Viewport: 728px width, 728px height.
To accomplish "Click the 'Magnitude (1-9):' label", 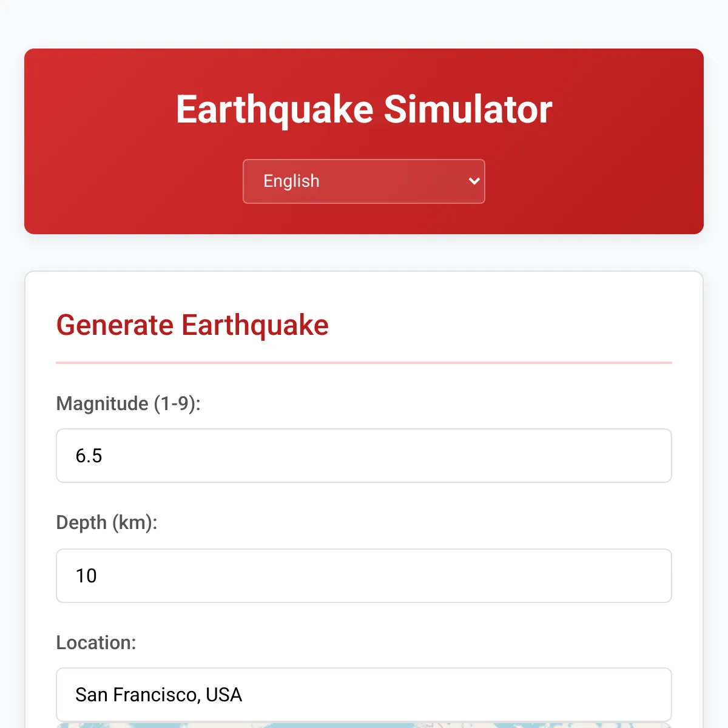I will pyautogui.click(x=128, y=403).
